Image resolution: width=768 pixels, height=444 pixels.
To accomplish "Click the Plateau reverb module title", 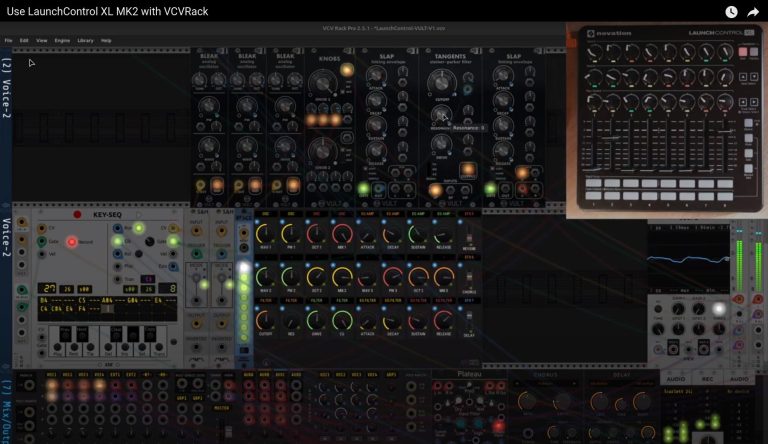I will point(469,374).
